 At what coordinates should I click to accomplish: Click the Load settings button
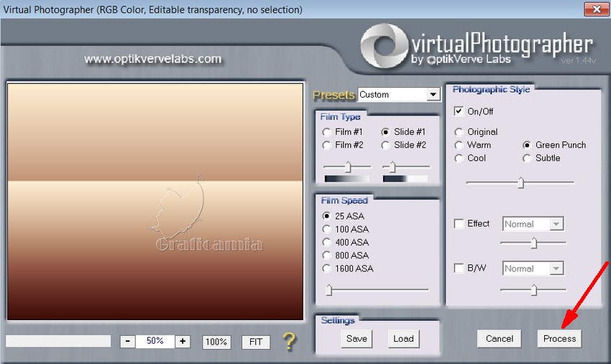[x=403, y=339]
